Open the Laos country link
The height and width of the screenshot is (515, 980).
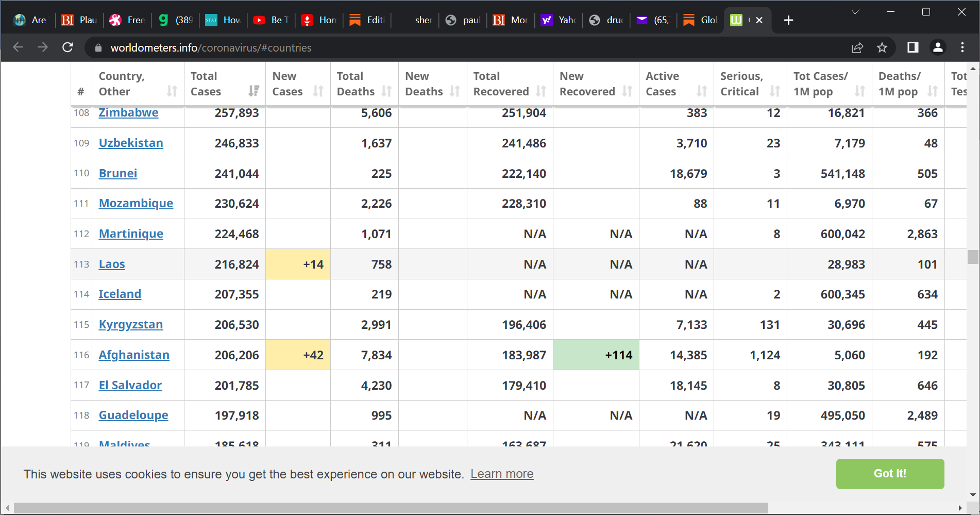tap(112, 264)
